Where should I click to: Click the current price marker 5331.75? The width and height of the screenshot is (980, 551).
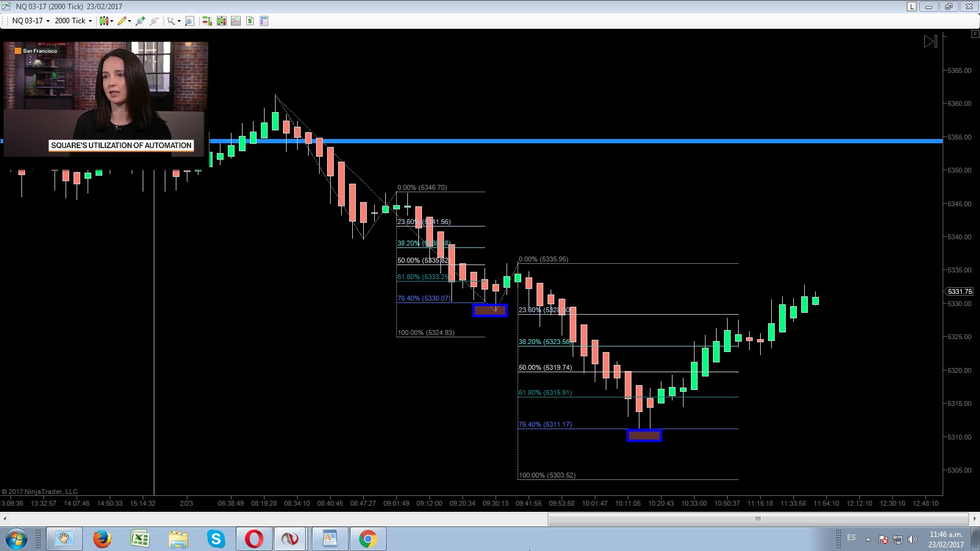point(960,291)
